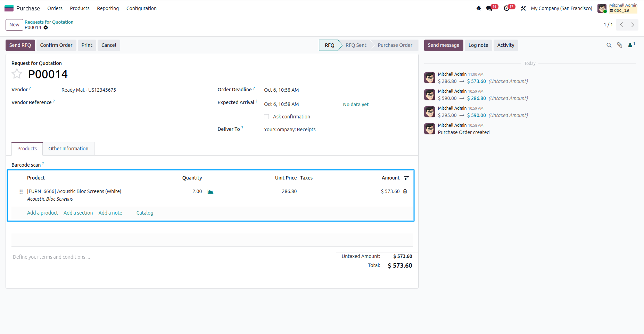This screenshot has height=334, width=644.
Task: Open the forecast chart icon beside quantity
Action: point(210,192)
